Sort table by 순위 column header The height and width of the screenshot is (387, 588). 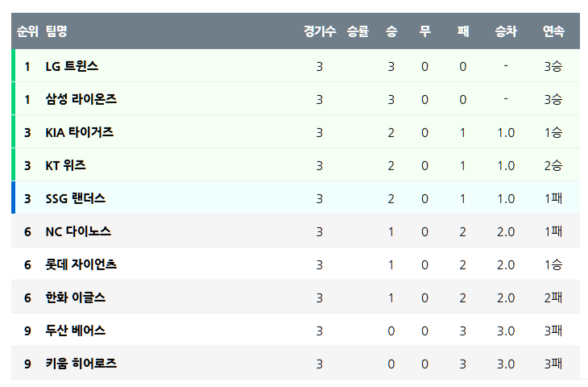pos(27,31)
